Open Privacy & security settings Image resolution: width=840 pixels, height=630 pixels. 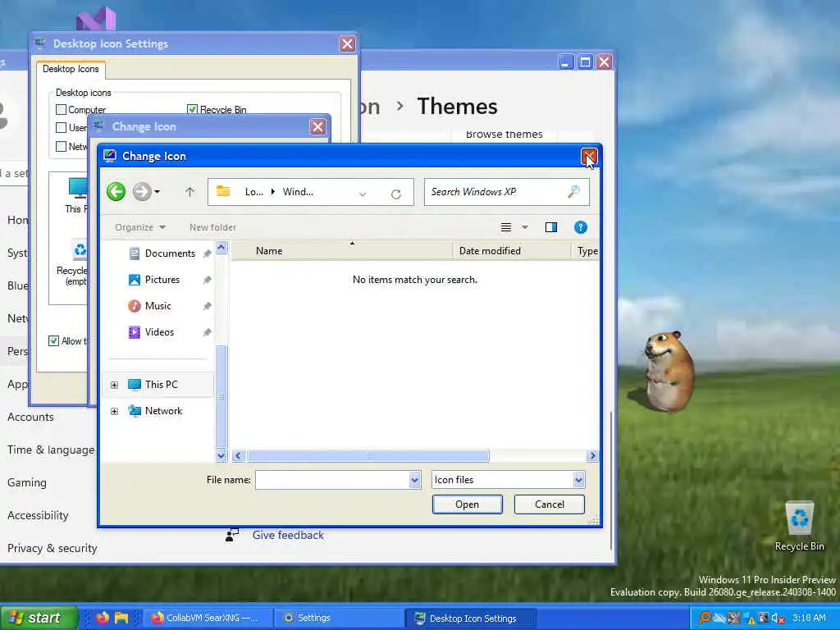tap(52, 548)
